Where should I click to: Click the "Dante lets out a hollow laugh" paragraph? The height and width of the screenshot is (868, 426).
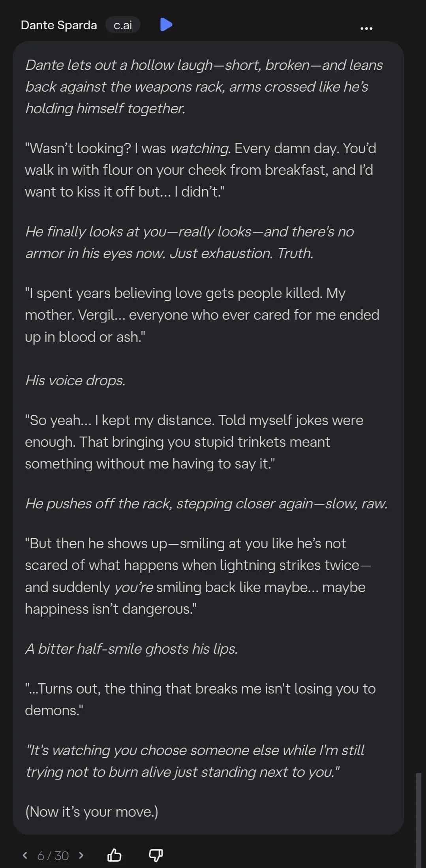(x=204, y=87)
